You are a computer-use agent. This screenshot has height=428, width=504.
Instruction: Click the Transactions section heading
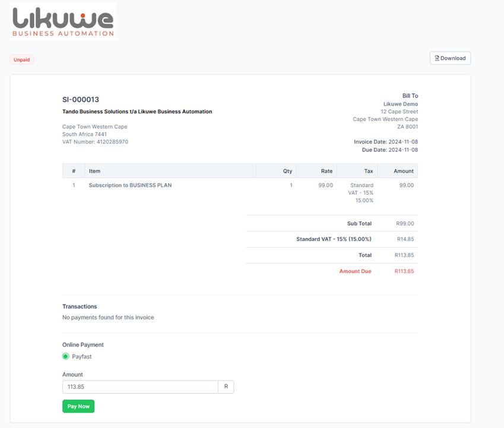tap(80, 307)
